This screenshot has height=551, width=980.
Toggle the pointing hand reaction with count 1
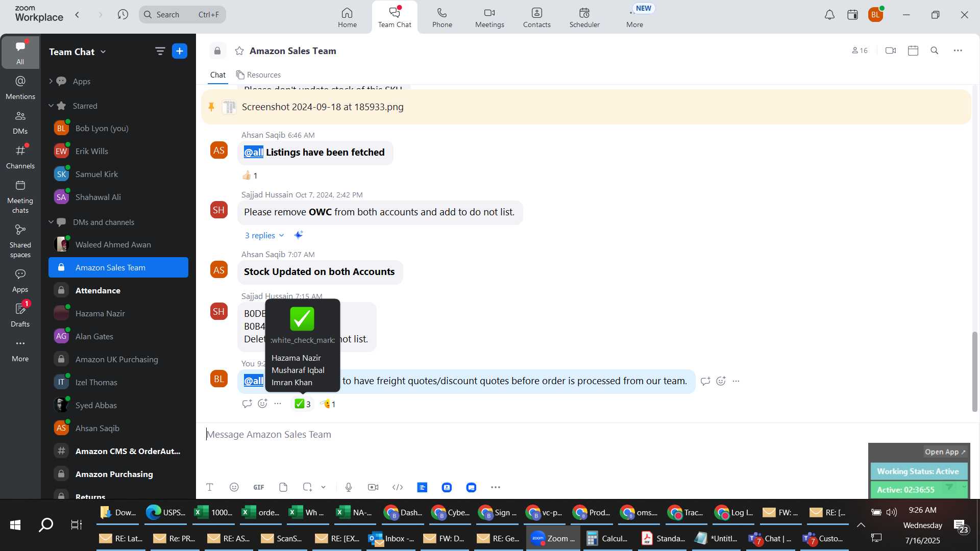328,404
